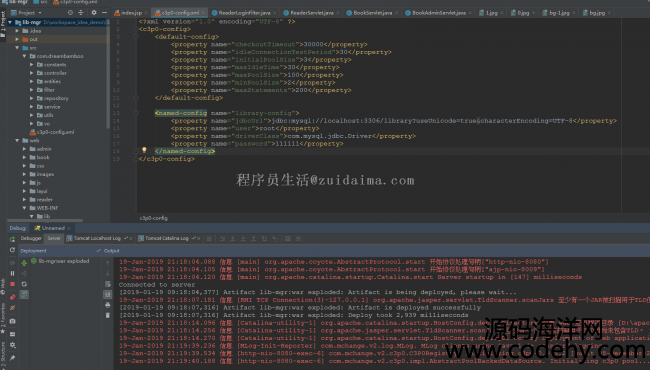
Task: Click the lightbulb intention icon in editor
Action: tap(144, 150)
